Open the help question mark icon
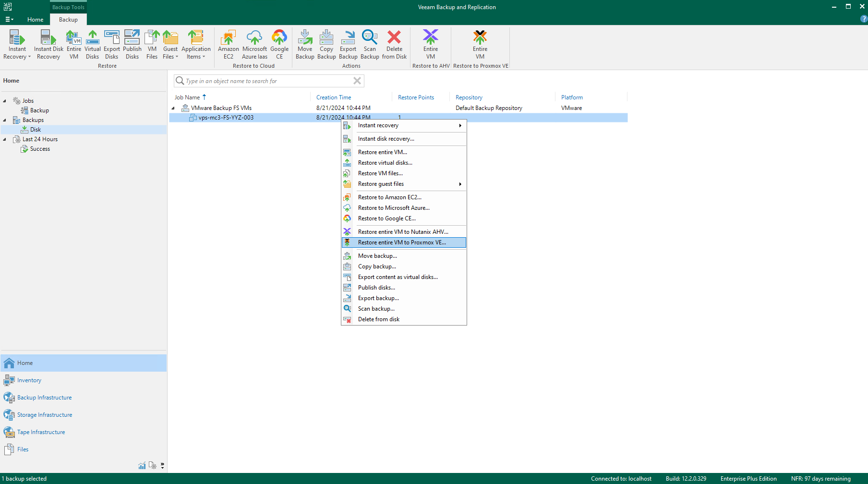Screen dimensions: 868x484 (x=864, y=19)
